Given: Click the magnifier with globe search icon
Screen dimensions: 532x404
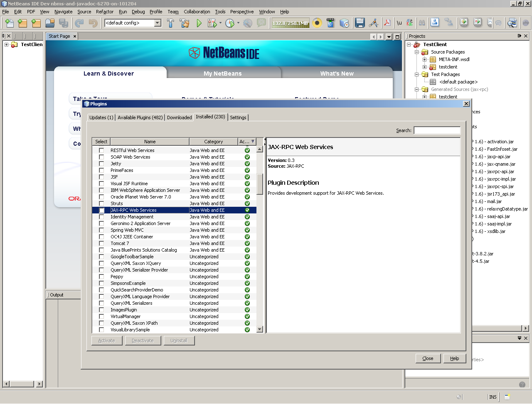Looking at the screenshot, I should coord(512,23).
